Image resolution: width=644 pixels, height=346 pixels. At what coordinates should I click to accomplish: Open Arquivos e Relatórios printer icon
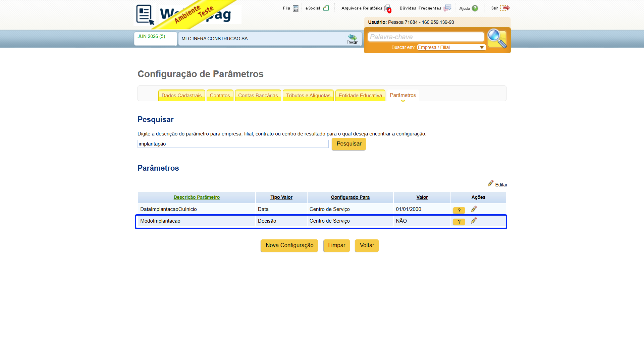pos(388,9)
